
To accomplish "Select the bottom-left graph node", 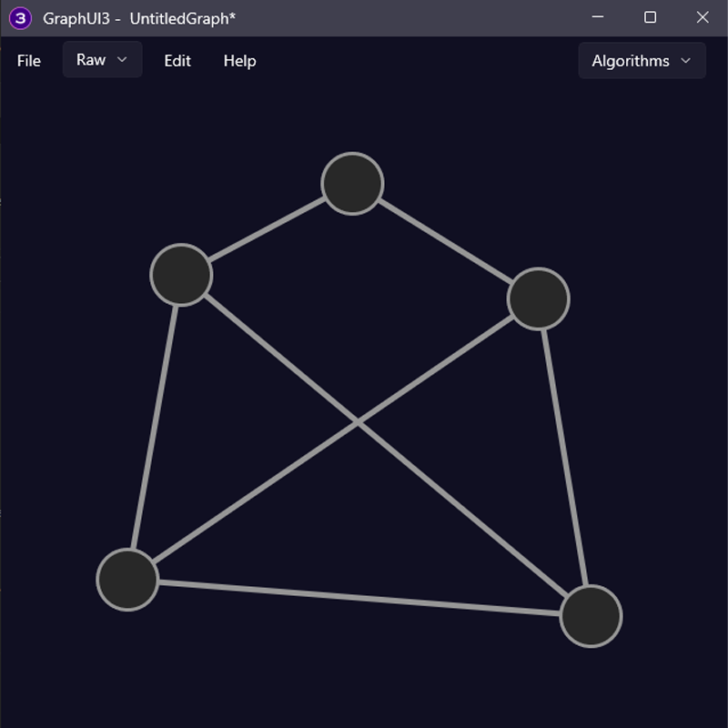I will (127, 580).
